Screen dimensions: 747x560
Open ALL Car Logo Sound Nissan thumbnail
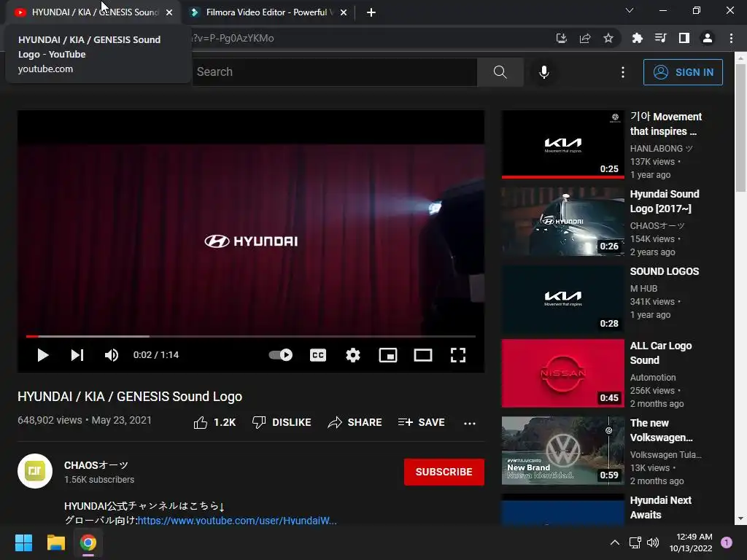pyautogui.click(x=562, y=373)
